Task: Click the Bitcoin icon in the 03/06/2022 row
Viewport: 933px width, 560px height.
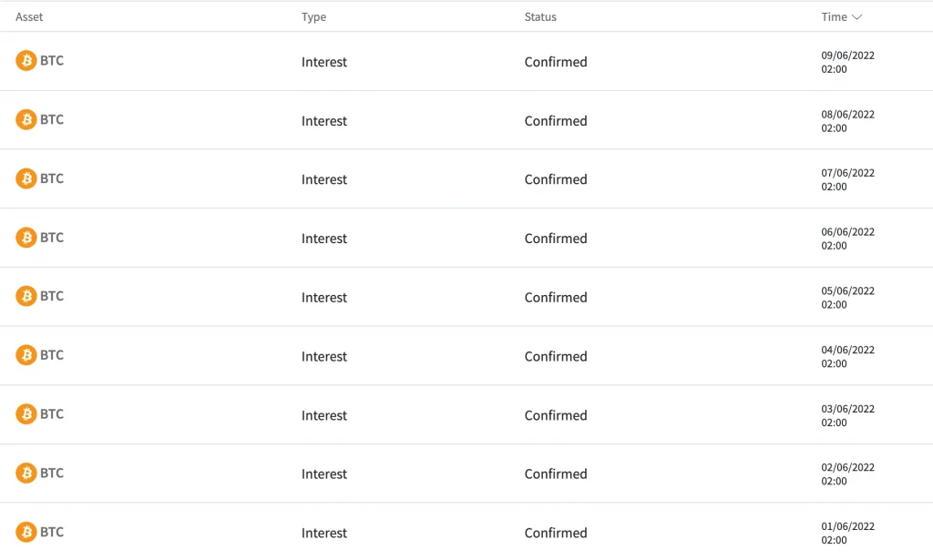Action: point(26,414)
